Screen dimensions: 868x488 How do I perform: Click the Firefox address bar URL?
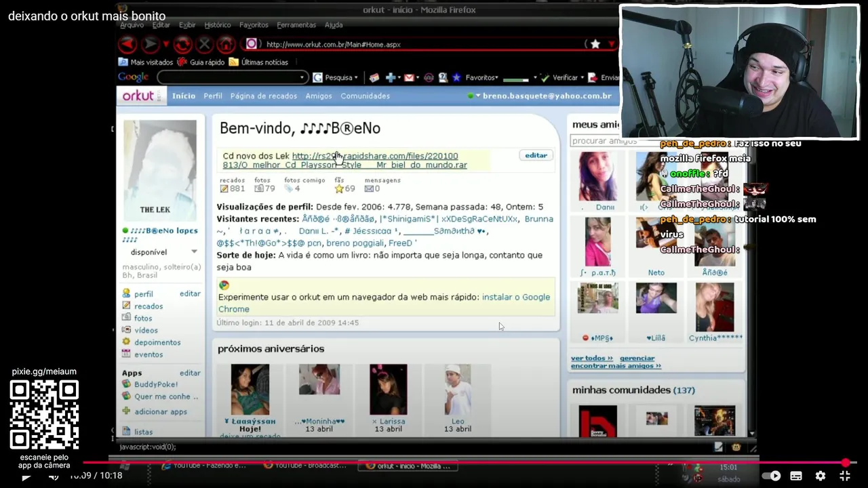coord(333,44)
